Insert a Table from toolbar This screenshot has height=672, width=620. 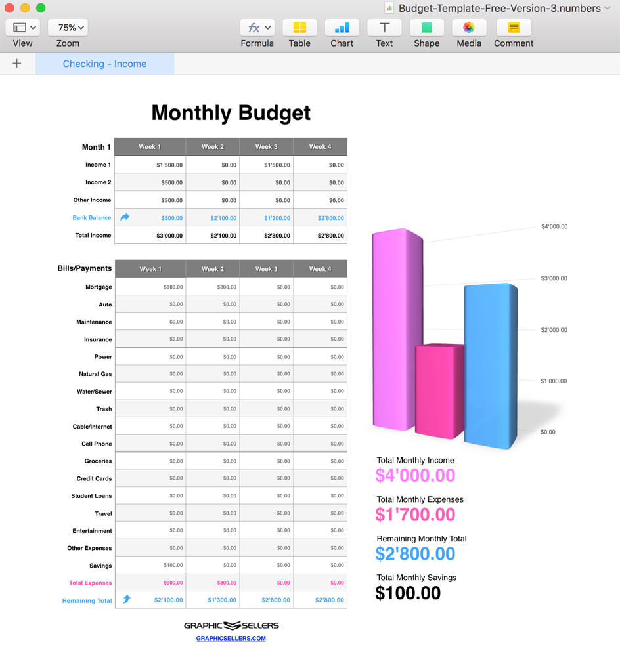(x=299, y=28)
